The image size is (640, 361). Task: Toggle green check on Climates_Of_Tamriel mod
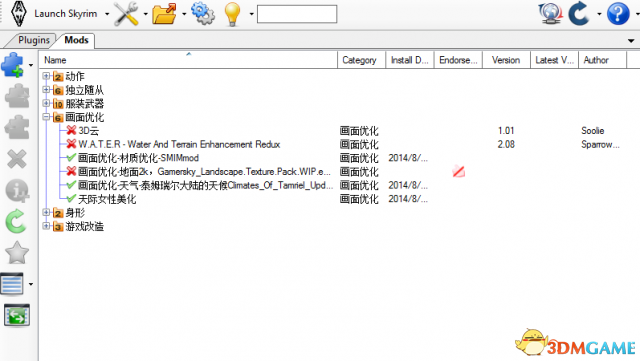pyautogui.click(x=71, y=185)
